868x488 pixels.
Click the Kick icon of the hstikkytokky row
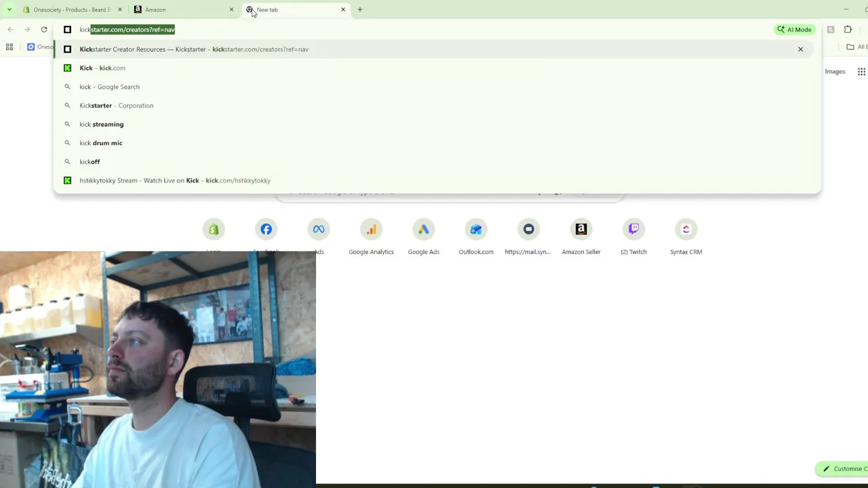click(67, 180)
